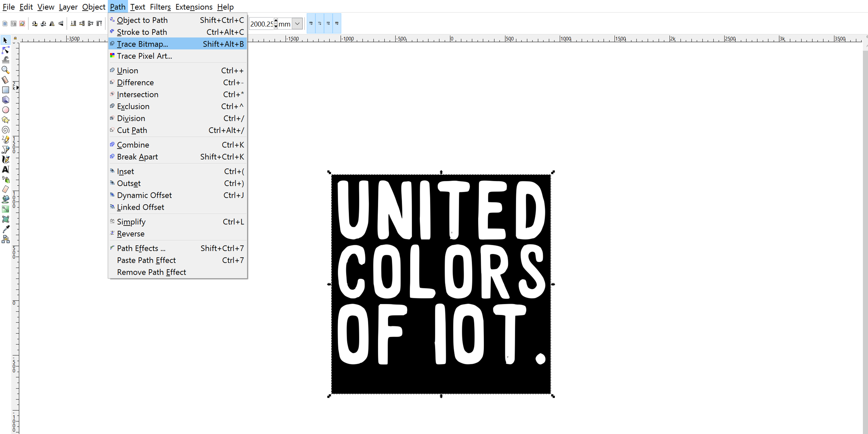Click the Deselect toolbar icon
The width and height of the screenshot is (868, 434).
(x=22, y=23)
